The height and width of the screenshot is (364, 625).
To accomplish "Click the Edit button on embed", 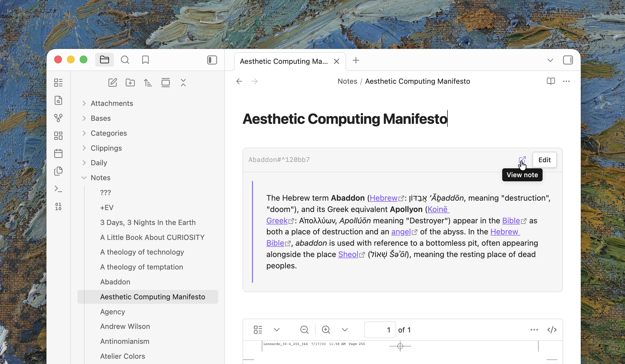I will (x=544, y=160).
